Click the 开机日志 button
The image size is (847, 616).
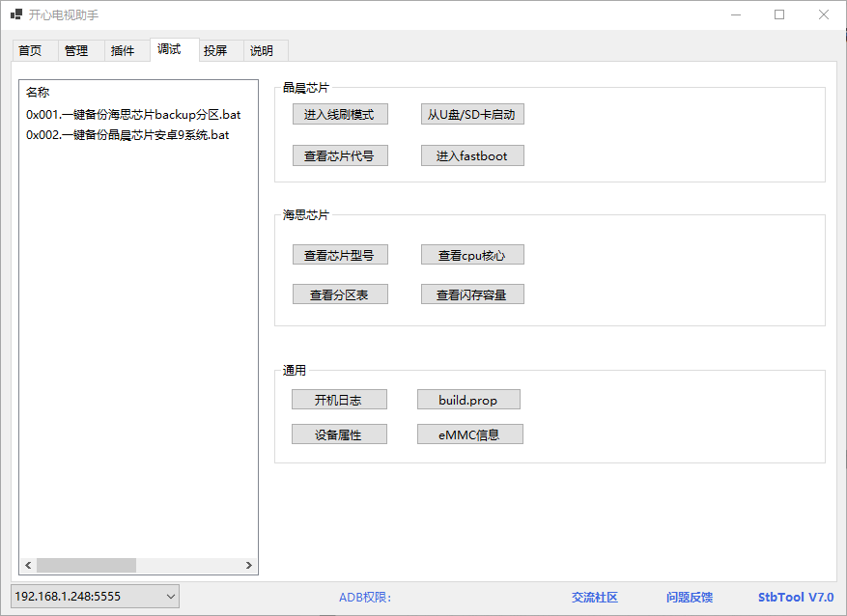pos(339,400)
